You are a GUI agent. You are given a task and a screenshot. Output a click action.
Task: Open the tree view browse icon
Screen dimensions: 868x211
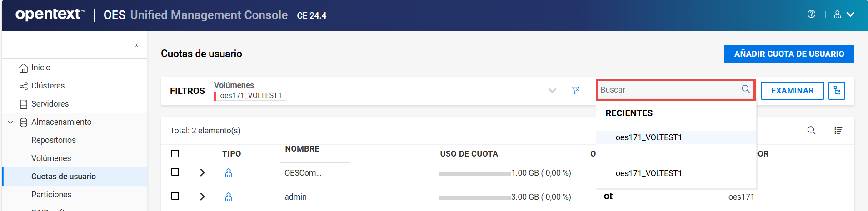pos(837,91)
